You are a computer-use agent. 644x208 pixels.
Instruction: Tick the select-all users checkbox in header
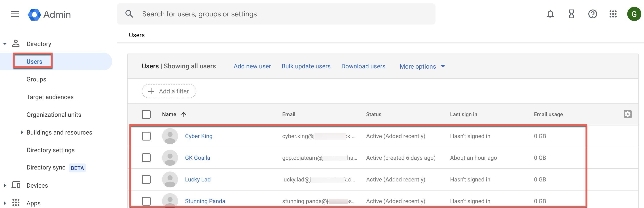point(146,115)
